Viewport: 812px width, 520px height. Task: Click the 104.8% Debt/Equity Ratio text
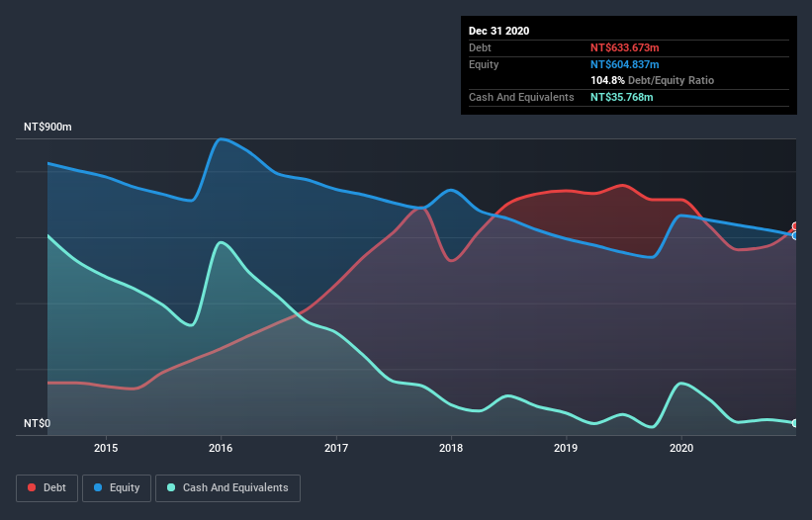point(652,80)
